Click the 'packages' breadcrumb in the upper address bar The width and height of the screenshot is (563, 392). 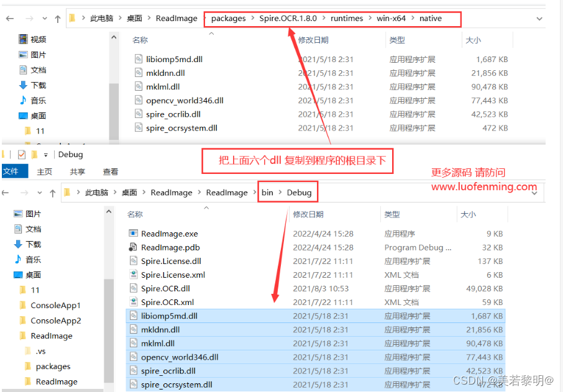(228, 18)
